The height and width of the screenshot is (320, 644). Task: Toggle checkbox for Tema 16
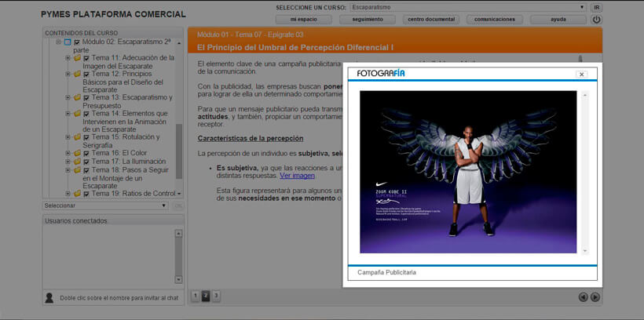point(86,154)
